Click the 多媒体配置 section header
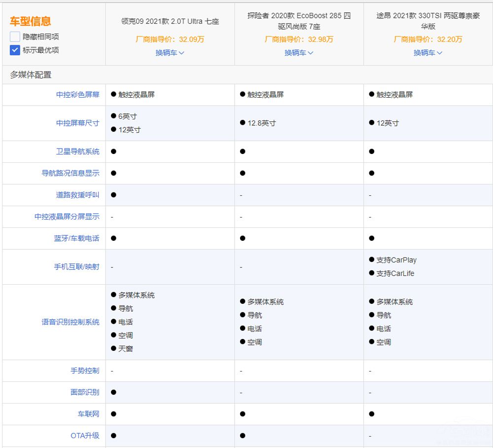The image size is (493, 448). (31, 75)
